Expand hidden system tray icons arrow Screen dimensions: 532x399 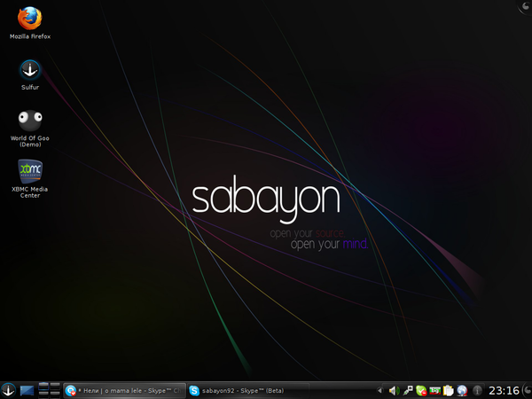[x=379, y=391]
